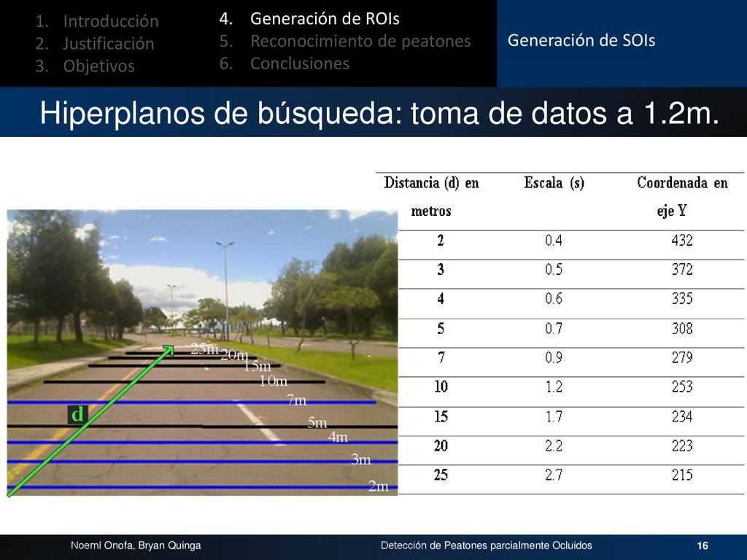Click coordinate cell 223
Screen dimensions: 747x560
coord(682,446)
